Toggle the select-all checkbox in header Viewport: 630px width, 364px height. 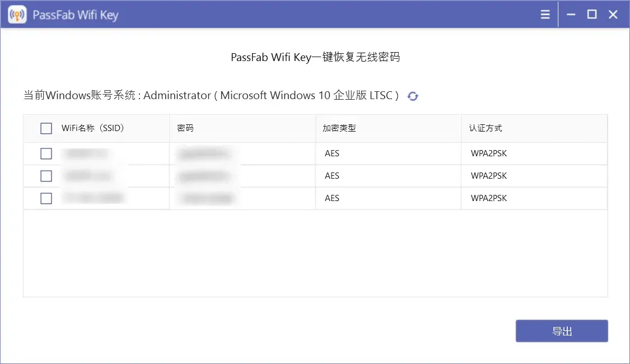click(x=46, y=128)
